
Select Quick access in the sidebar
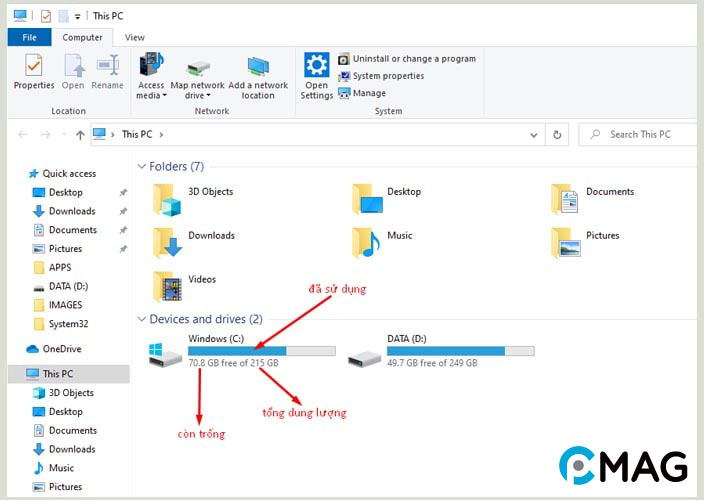click(63, 174)
